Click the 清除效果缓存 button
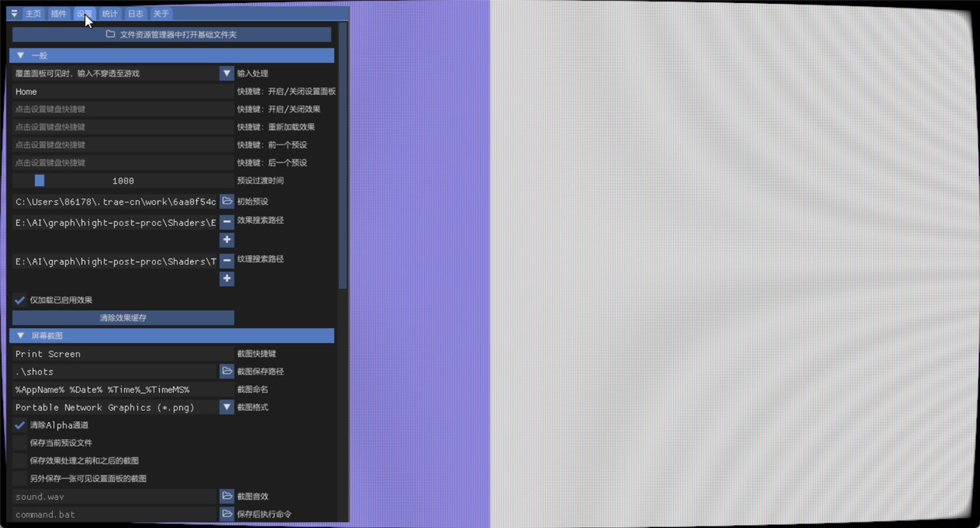The height and width of the screenshot is (528, 980). tap(122, 317)
